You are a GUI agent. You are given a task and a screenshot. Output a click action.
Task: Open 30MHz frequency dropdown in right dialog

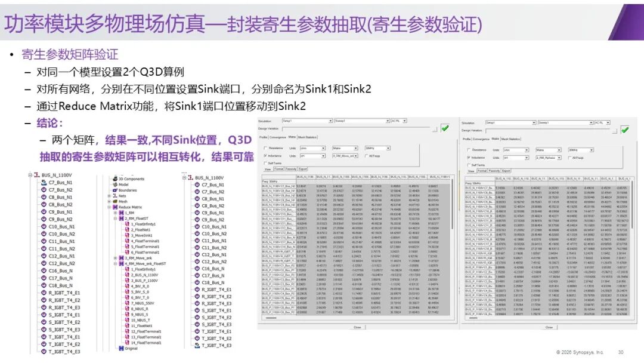581,150
